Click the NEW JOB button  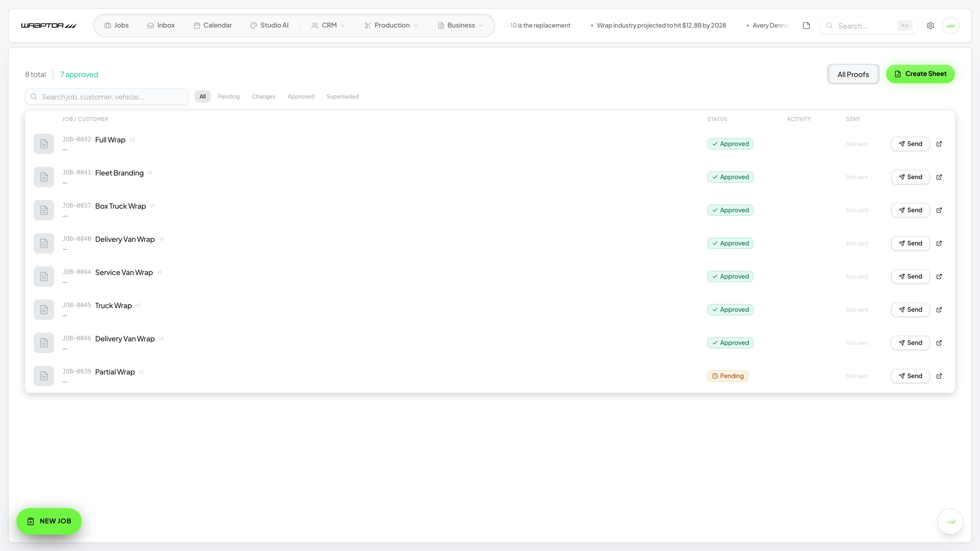[49, 521]
